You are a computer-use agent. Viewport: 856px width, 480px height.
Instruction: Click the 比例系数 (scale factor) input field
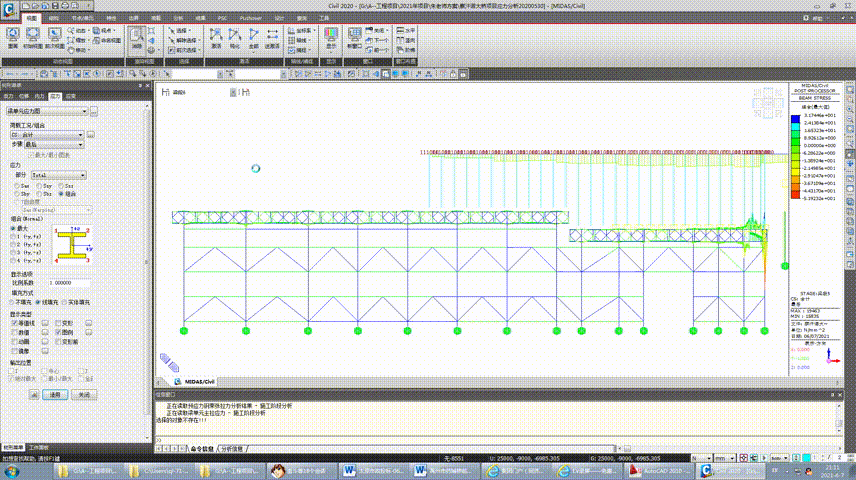[x=69, y=283]
